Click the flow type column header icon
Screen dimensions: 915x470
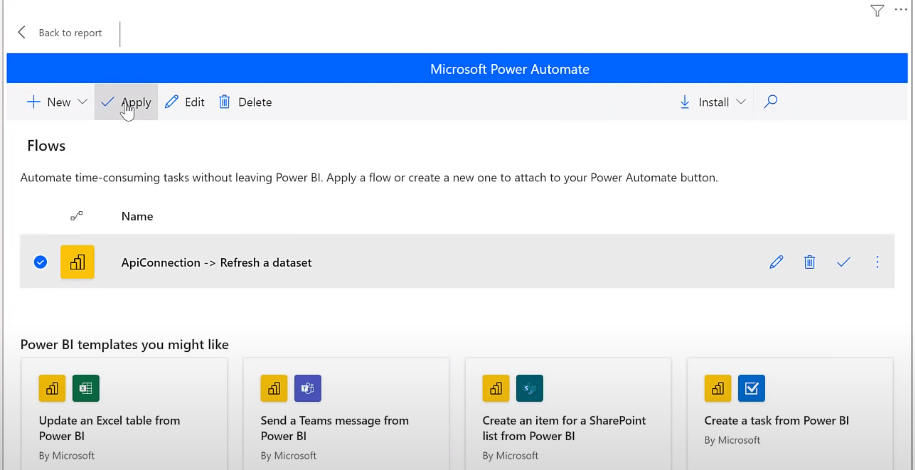[x=76, y=216]
